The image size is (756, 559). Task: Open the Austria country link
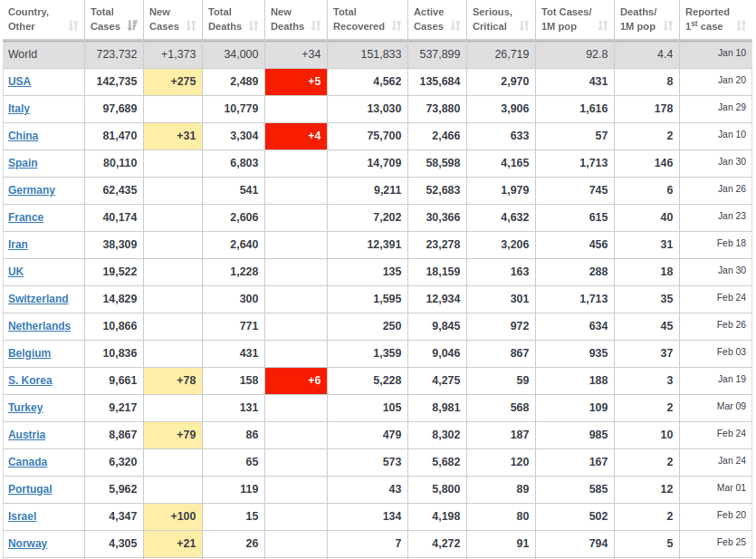(26, 435)
